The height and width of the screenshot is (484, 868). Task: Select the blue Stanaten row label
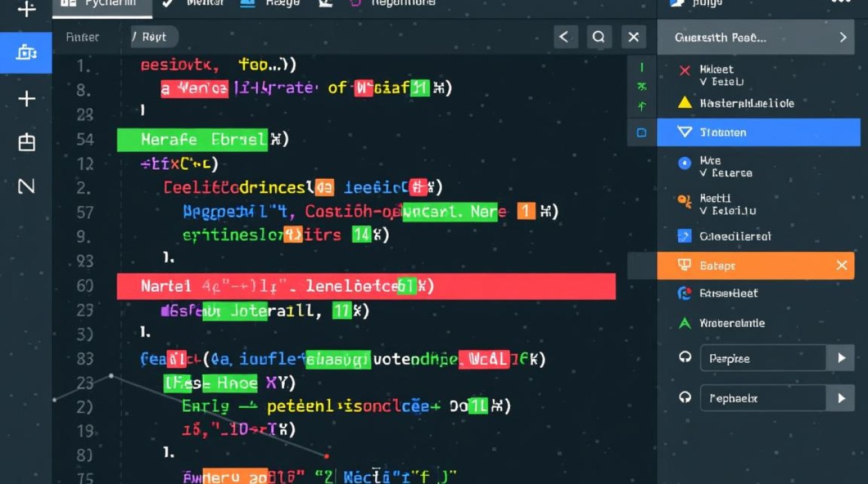[723, 132]
